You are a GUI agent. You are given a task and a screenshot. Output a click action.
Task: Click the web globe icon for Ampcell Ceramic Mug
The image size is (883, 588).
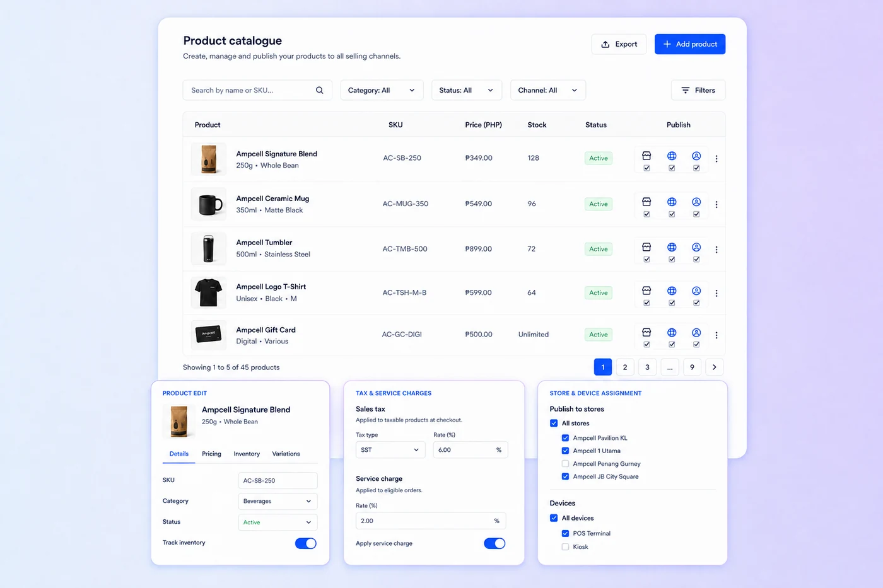[x=672, y=202]
